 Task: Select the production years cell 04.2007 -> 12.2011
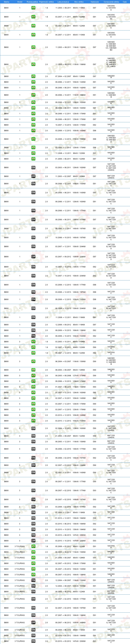pyautogui.click(x=63, y=35)
